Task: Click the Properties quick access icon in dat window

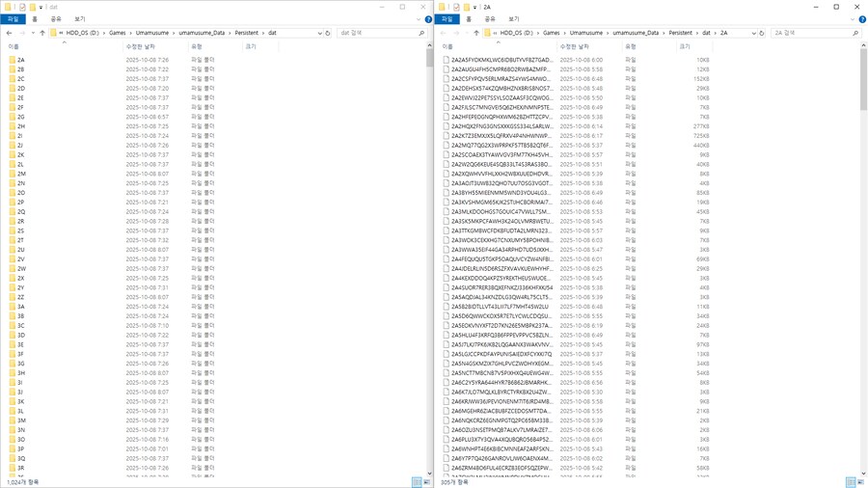Action: (x=21, y=7)
